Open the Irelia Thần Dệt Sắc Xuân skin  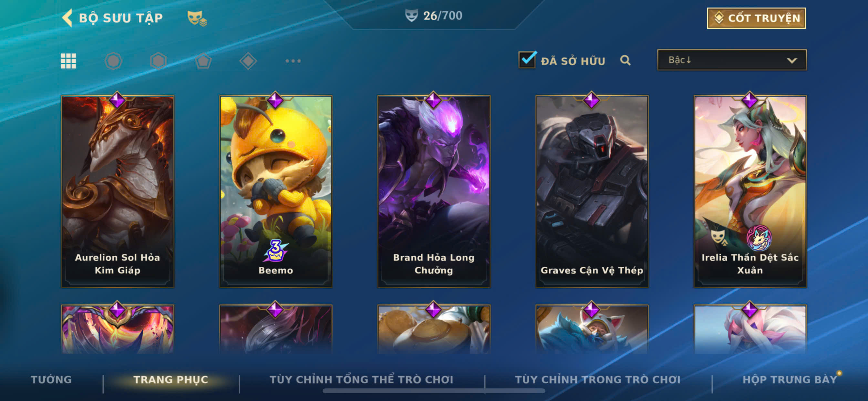[x=750, y=191]
